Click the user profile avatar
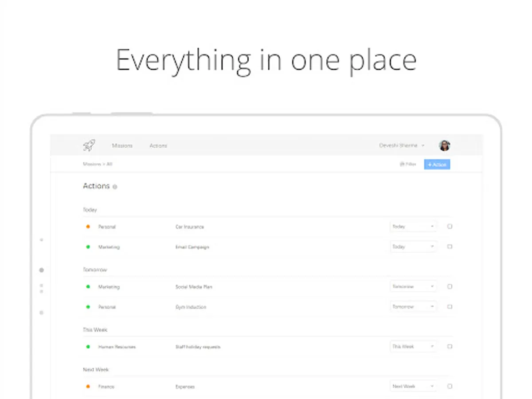The height and width of the screenshot is (399, 532). coord(444,145)
